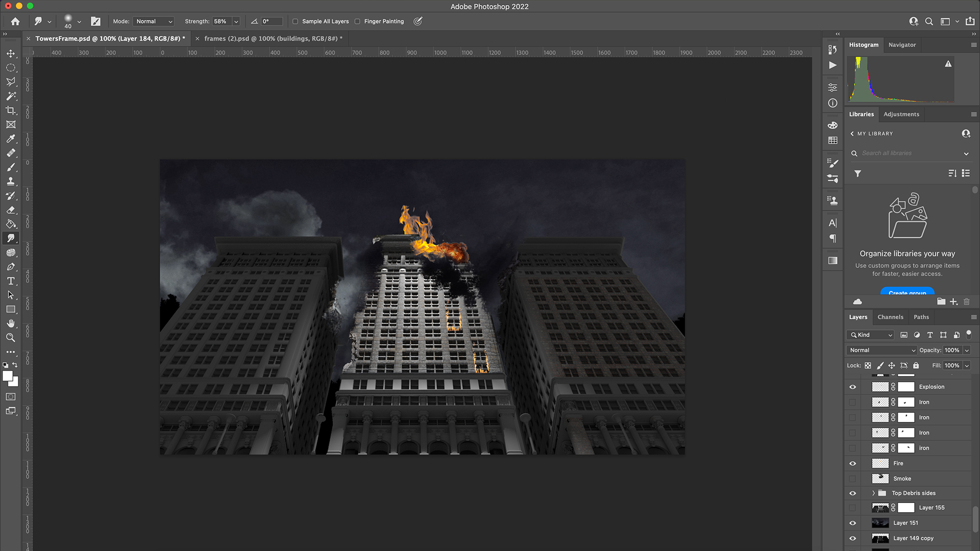Screen dimensions: 980x551
Task: Select the Eyedropper tool
Action: [11, 139]
